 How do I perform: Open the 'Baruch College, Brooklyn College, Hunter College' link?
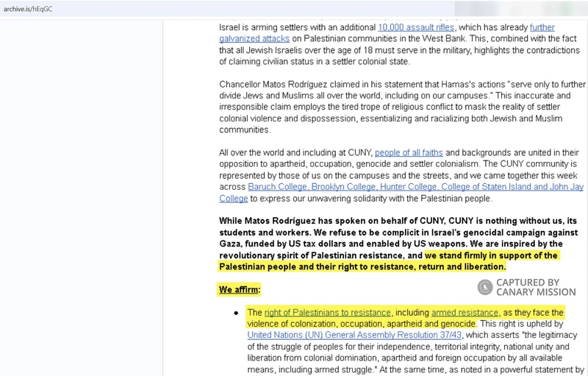415,187
